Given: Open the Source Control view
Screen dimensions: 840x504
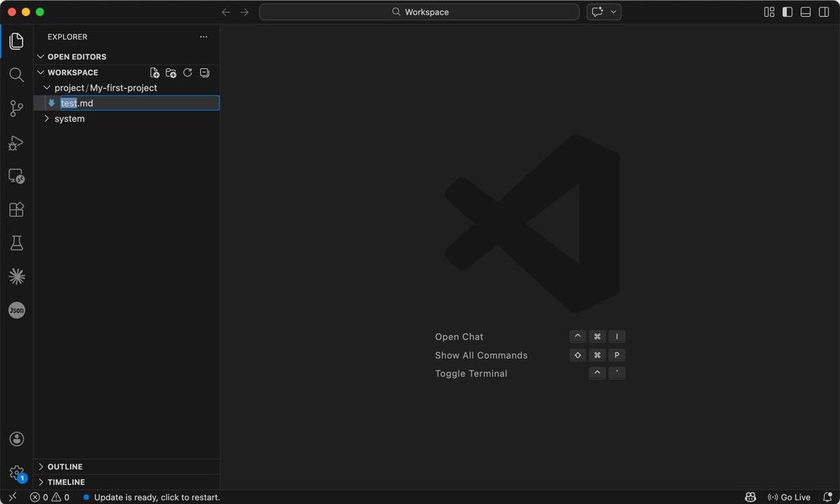Looking at the screenshot, I should (16, 108).
